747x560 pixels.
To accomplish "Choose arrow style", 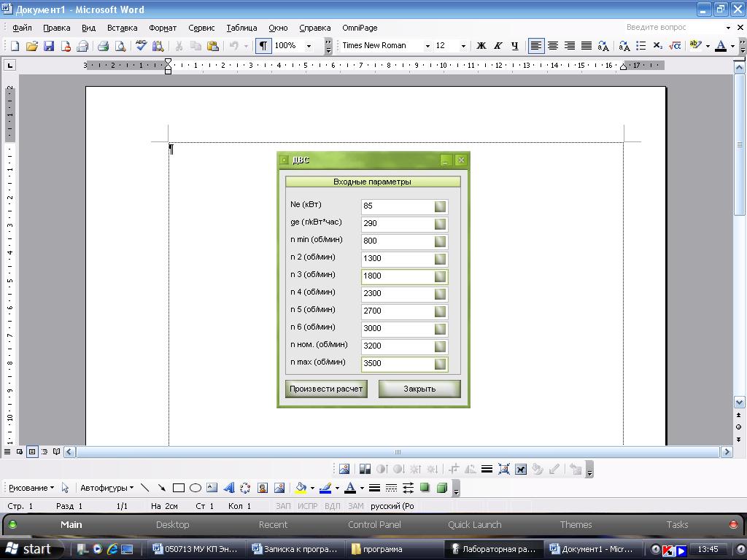I will pyautogui.click(x=409, y=488).
